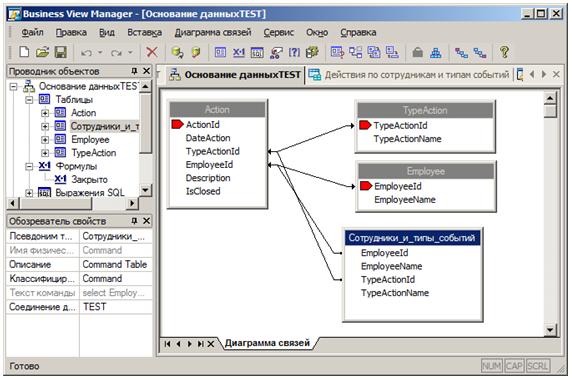Select the Сотрудники_и_типы_событий table header
Viewport: 572px width, 380px height.
[x=412, y=238]
